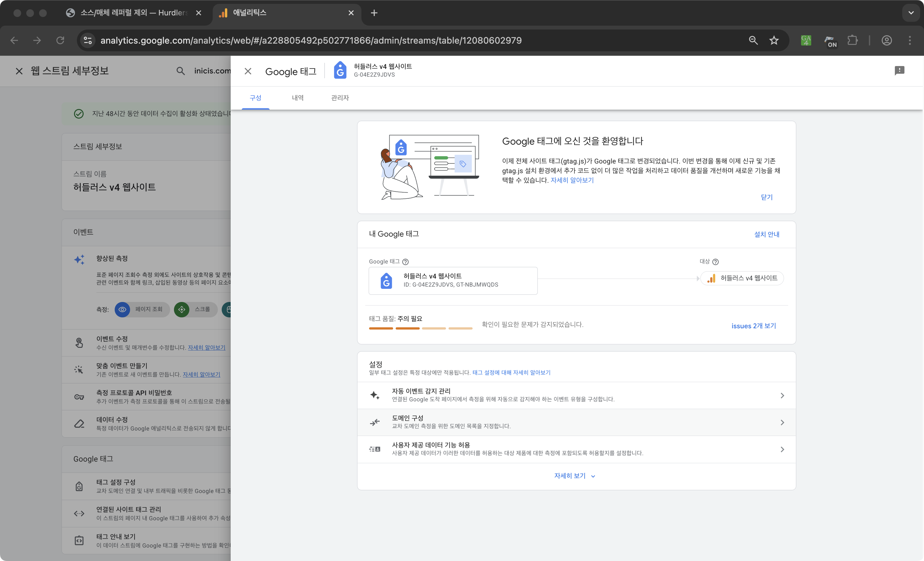Open 자동 이벤트 감지 관리 via its chevron
Image resolution: width=924 pixels, height=561 pixels.
[782, 396]
